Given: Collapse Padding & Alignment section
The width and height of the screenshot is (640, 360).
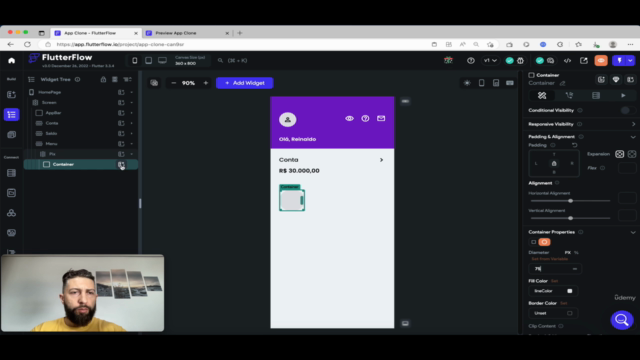Looking at the screenshot, I should 633,137.
